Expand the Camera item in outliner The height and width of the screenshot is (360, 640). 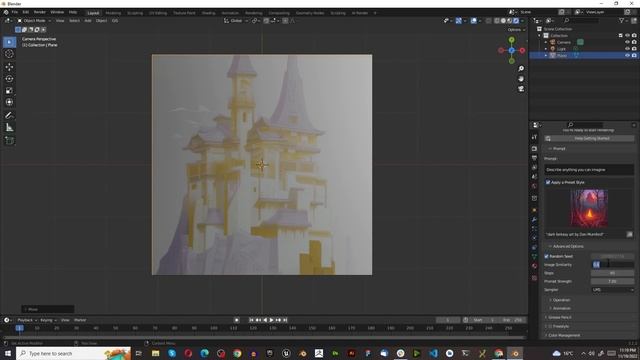[x=546, y=42]
